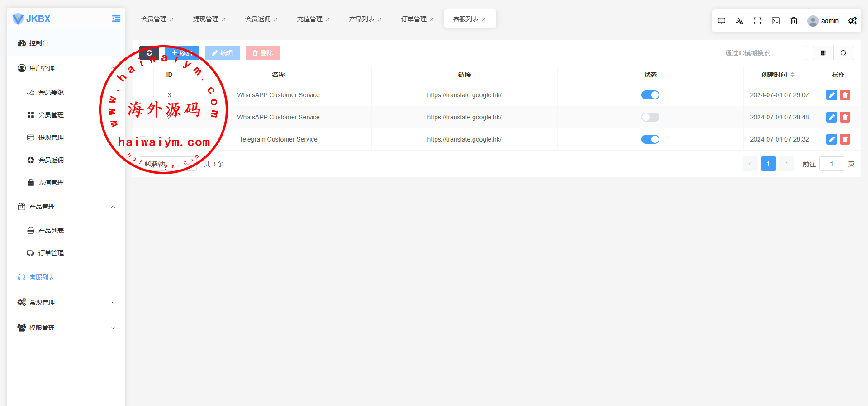
Task: Open the terminal icon in header
Action: [776, 21]
